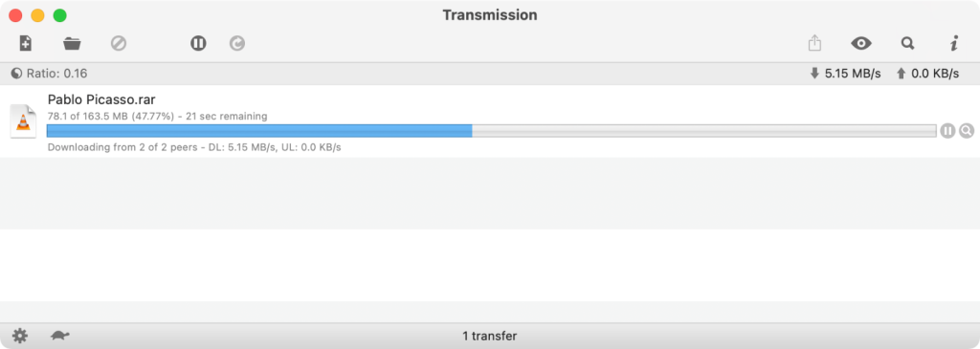Click the VLC file thumbnail icon
The width and height of the screenshot is (980, 349).
23,121
